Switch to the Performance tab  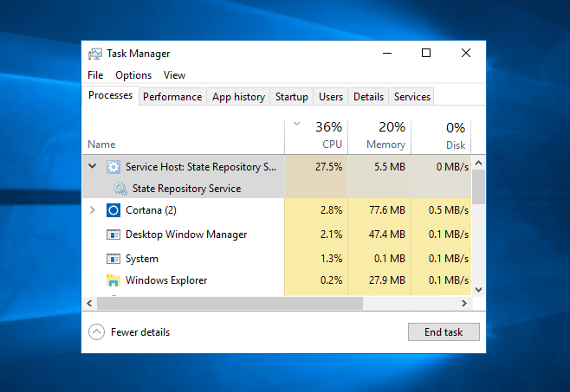pos(172,97)
